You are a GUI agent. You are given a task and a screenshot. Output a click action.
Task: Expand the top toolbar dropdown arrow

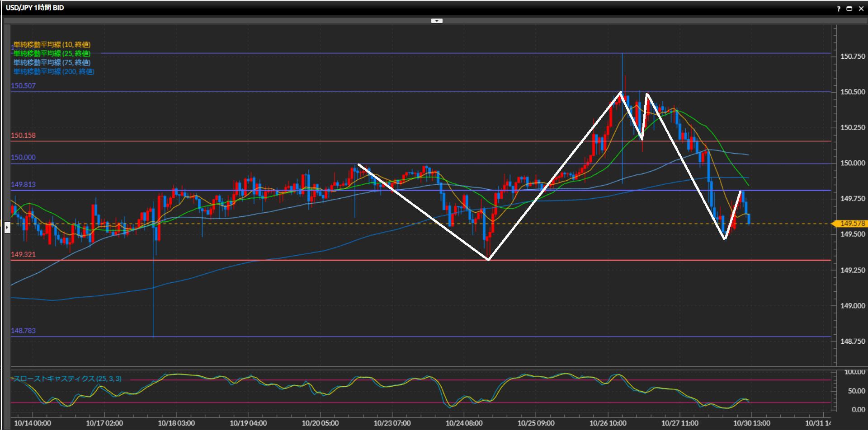(x=437, y=21)
